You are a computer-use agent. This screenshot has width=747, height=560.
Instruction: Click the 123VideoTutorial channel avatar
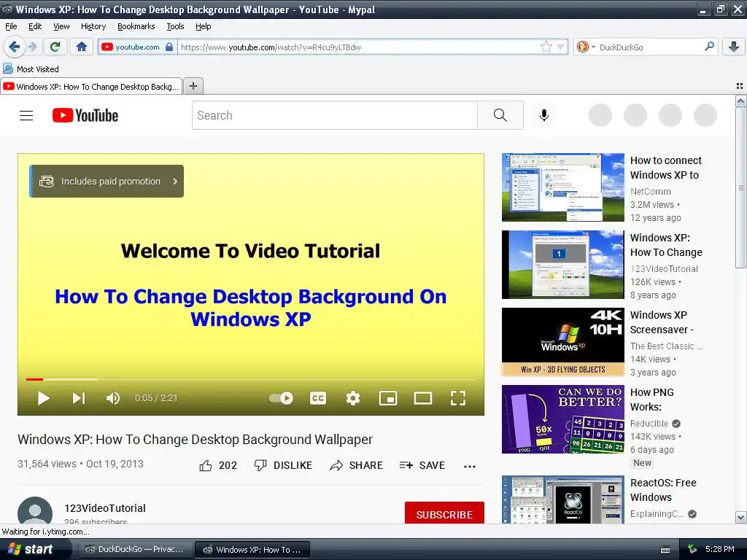click(35, 510)
